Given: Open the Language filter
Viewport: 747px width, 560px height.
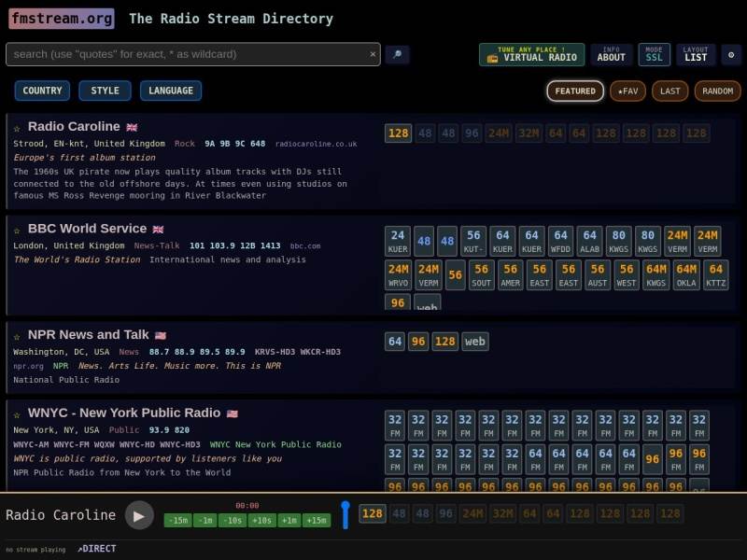Looking at the screenshot, I should [171, 91].
